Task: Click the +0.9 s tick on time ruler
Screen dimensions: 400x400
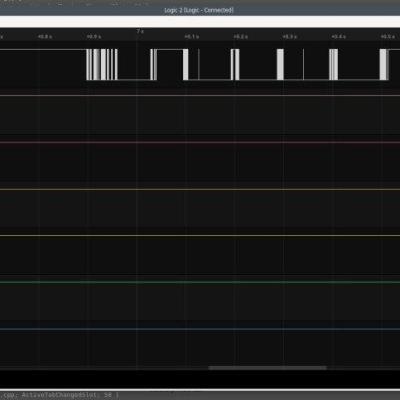Action: pos(94,37)
